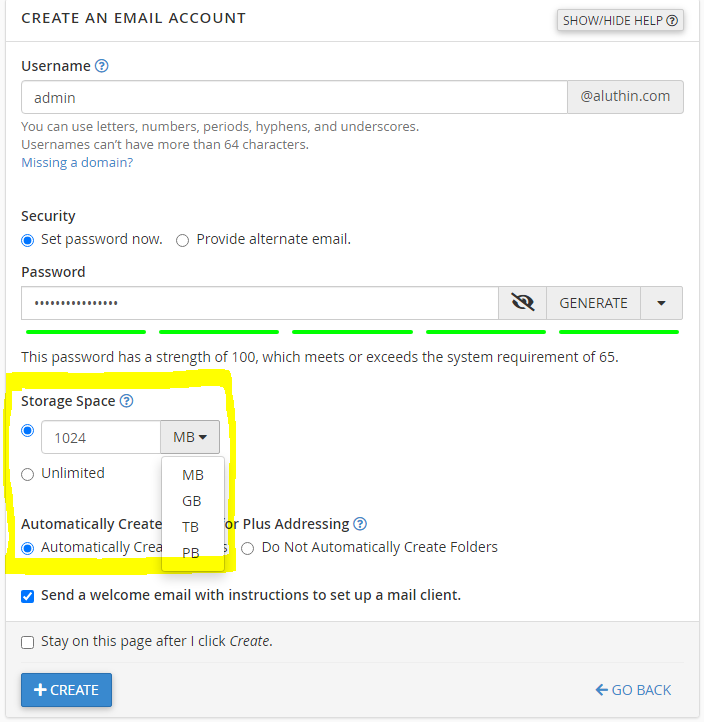Choose GB from the unit list
Image resolution: width=704 pixels, height=722 pixels.
tap(192, 501)
